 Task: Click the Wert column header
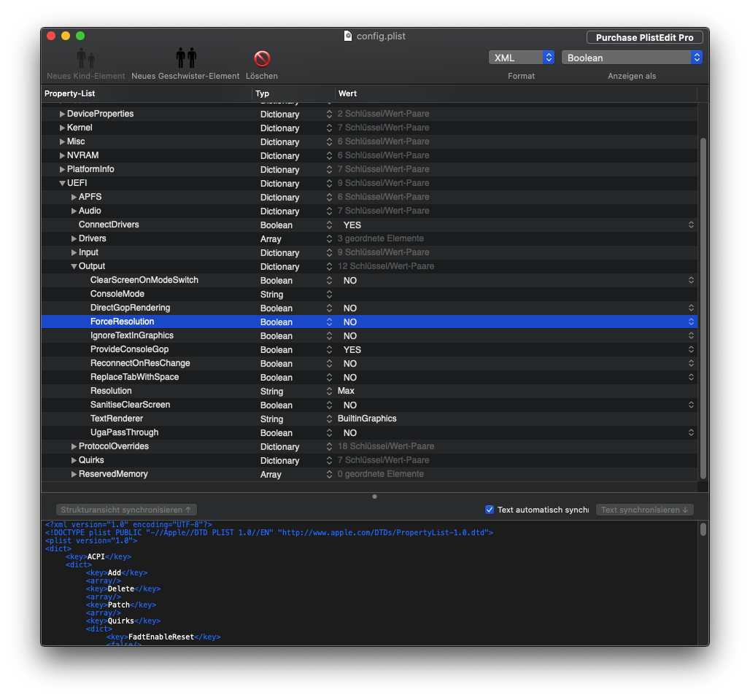[x=516, y=94]
